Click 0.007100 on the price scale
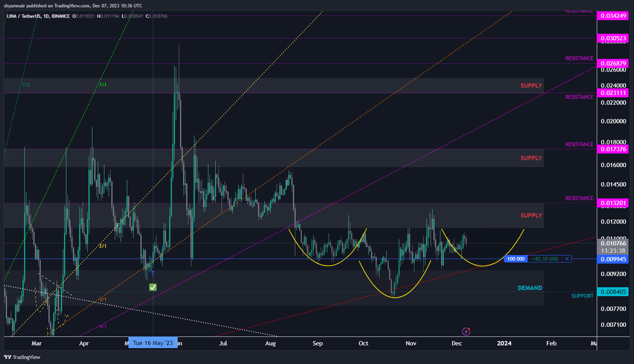Image resolution: width=634 pixels, height=364 pixels. click(x=613, y=325)
